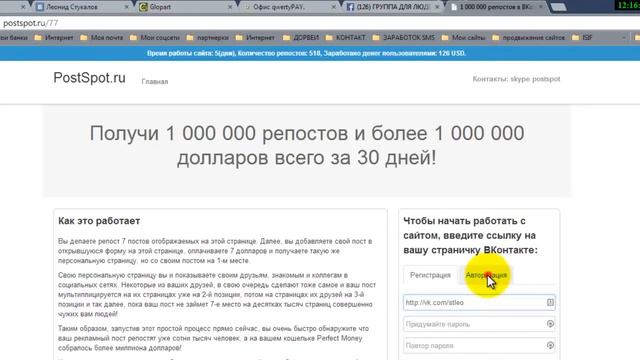Click the paragraph starting Свою персональную страницу
640x360 pixels.
[x=217, y=295]
